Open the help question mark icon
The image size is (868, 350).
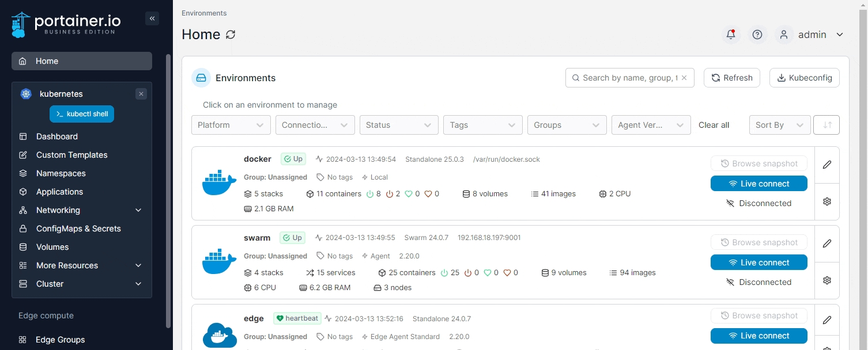(757, 35)
